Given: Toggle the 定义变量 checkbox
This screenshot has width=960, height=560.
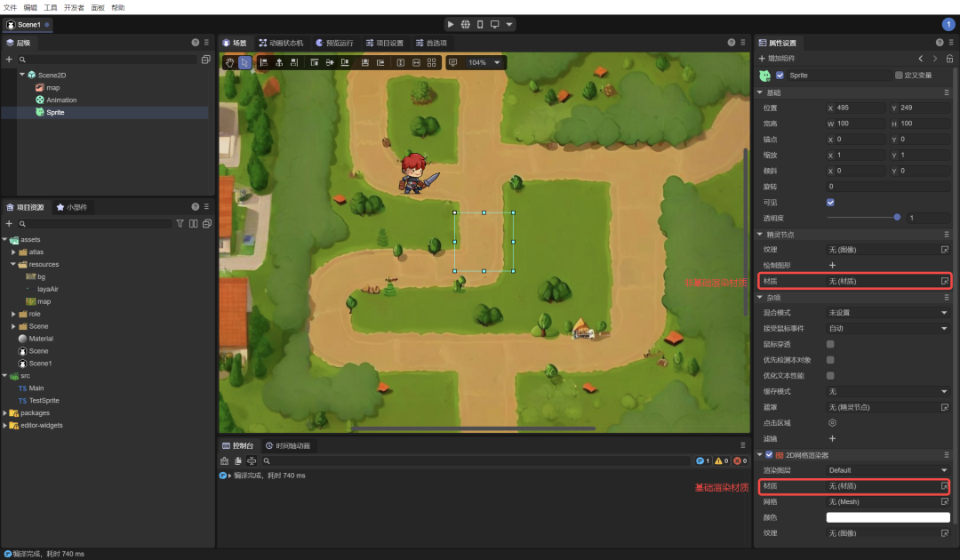Looking at the screenshot, I should coord(899,76).
